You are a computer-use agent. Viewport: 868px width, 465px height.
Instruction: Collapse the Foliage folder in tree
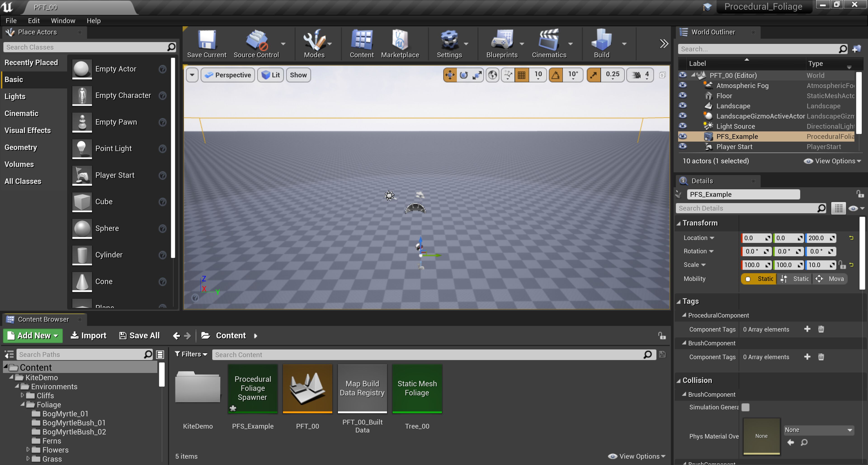(x=23, y=404)
